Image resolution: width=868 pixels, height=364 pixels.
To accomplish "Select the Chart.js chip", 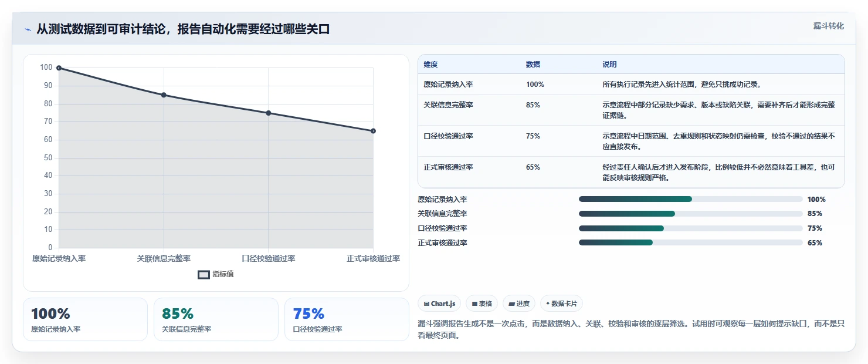I will tap(439, 304).
